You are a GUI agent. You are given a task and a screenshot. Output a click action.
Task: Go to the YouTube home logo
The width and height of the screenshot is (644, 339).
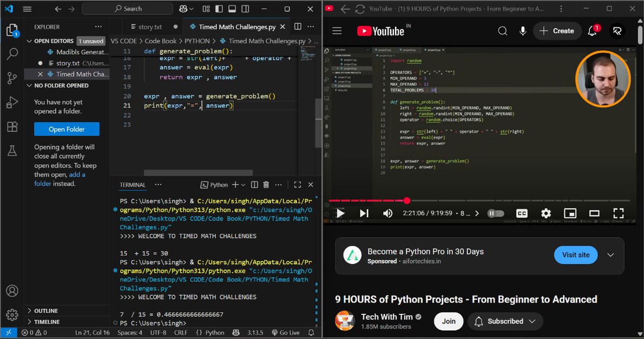pos(381,31)
